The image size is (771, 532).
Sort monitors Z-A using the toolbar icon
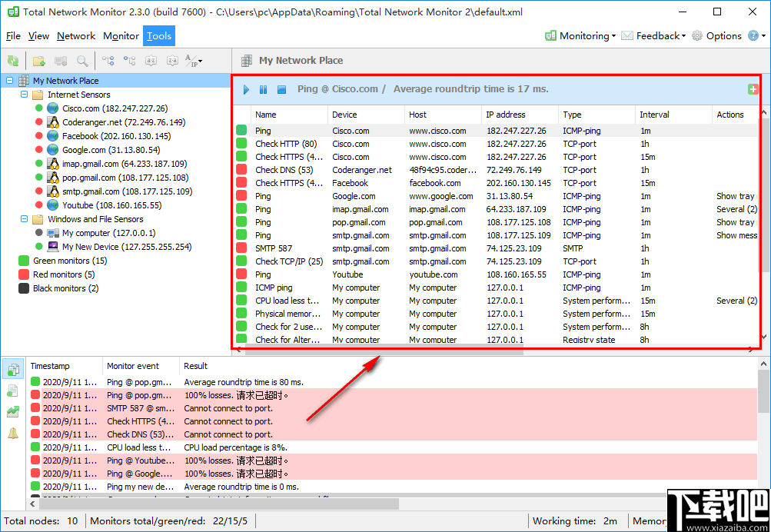pos(171,60)
